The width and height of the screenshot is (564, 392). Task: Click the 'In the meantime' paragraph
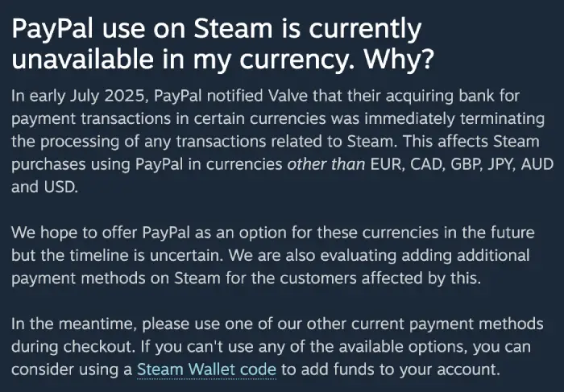tap(277, 347)
